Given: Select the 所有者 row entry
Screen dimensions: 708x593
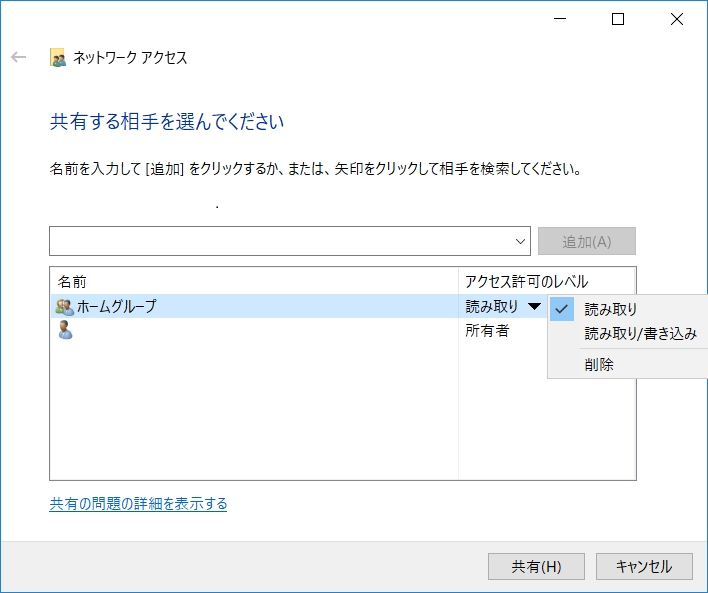Looking at the screenshot, I should [487, 331].
